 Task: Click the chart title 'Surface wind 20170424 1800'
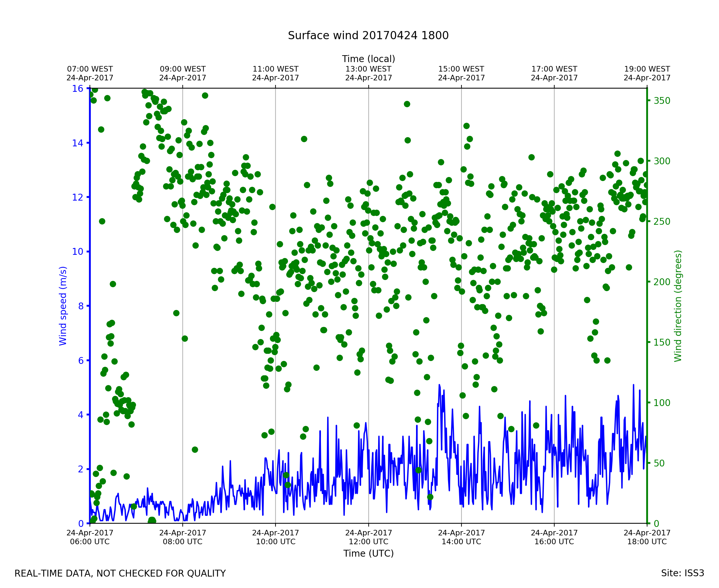[x=368, y=36]
